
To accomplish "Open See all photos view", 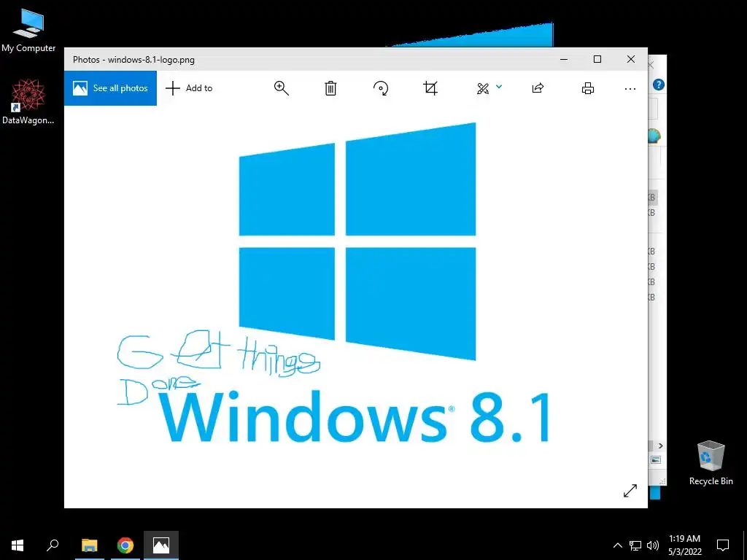I will [x=111, y=88].
